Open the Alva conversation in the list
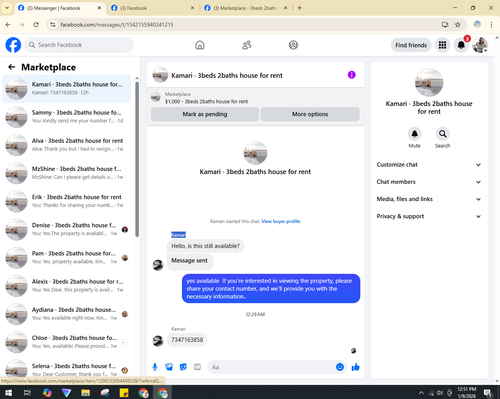This screenshot has height=399, width=500. 67,145
